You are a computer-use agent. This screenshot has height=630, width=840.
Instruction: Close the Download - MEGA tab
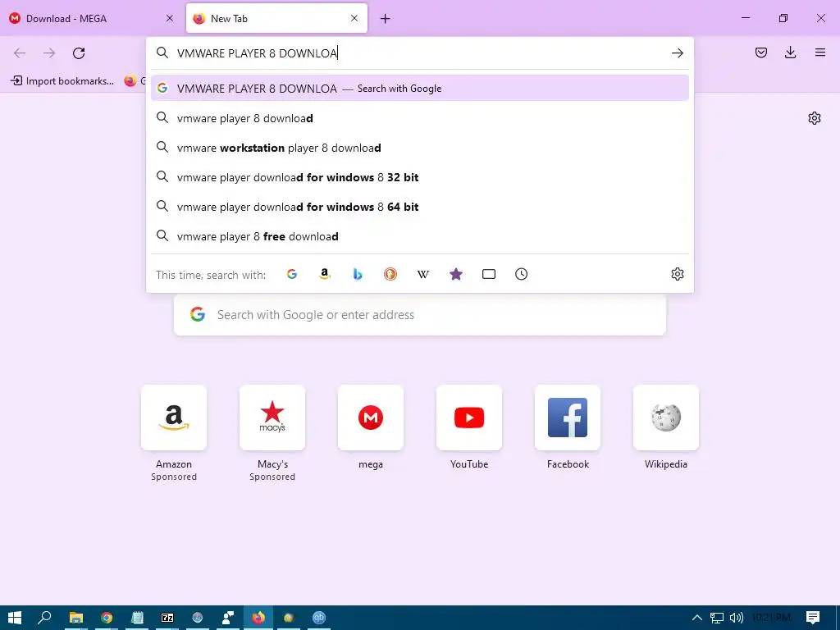[169, 18]
